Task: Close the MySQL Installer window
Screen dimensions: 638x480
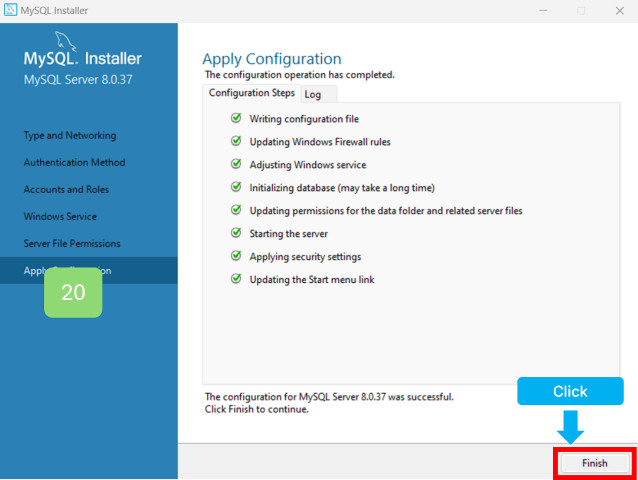Action: (x=619, y=11)
